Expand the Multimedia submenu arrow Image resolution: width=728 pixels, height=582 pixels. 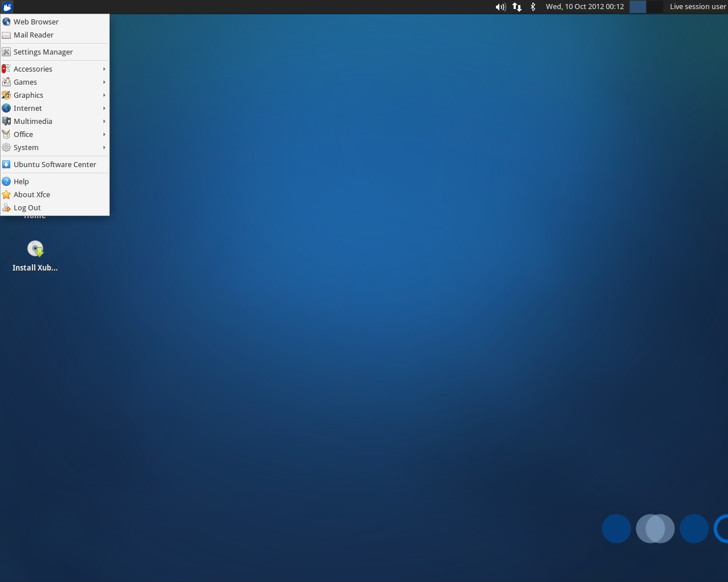104,121
